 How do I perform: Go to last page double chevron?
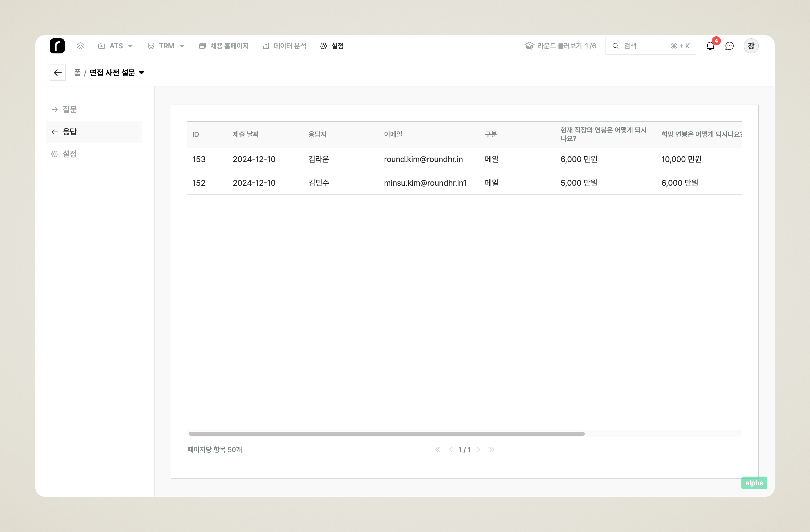pyautogui.click(x=491, y=449)
